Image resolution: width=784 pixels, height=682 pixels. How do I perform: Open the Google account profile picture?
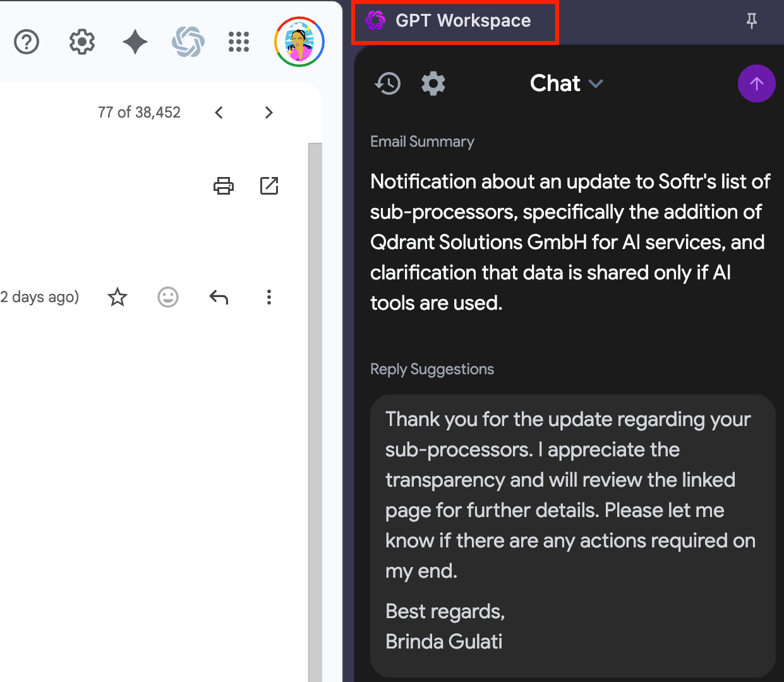(x=299, y=42)
